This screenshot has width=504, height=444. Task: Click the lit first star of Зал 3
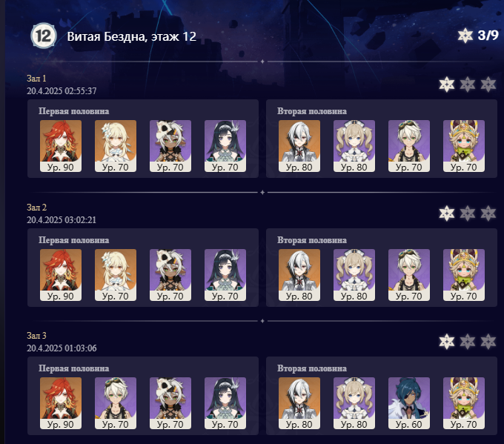pos(447,342)
